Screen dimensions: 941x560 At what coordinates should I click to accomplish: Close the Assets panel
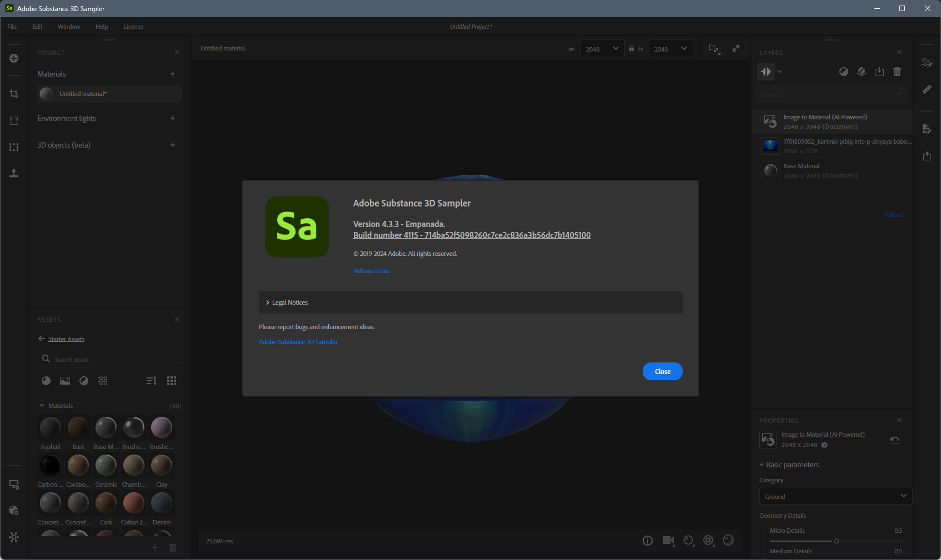pos(177,319)
